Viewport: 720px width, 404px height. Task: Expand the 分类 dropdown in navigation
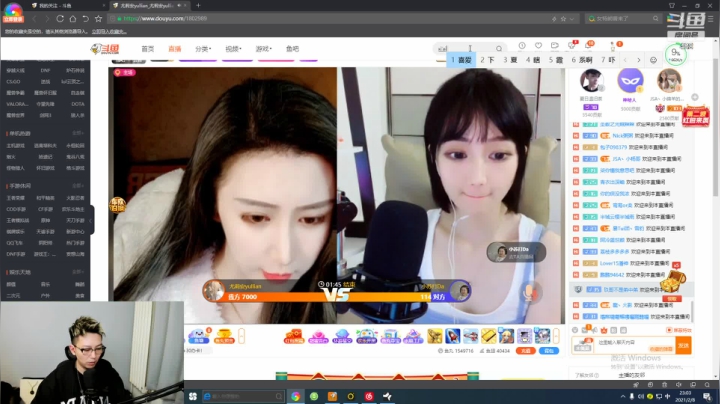pos(203,49)
